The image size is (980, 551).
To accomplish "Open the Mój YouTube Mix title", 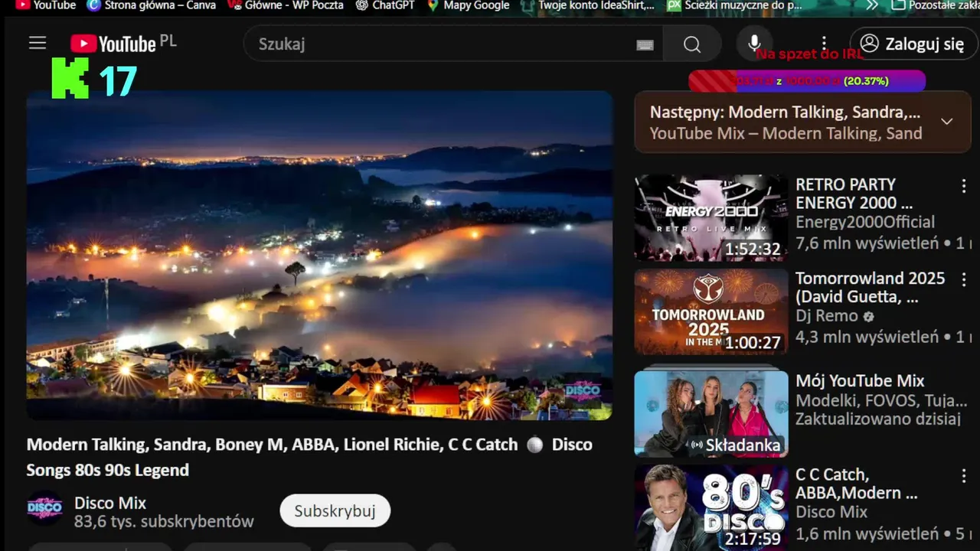I will [860, 381].
